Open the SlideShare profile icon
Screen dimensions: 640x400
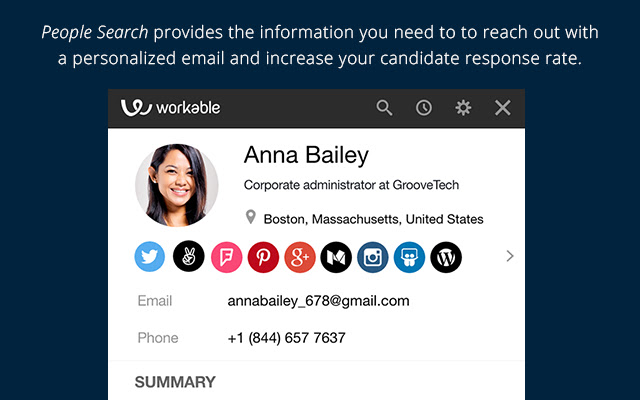[409, 257]
